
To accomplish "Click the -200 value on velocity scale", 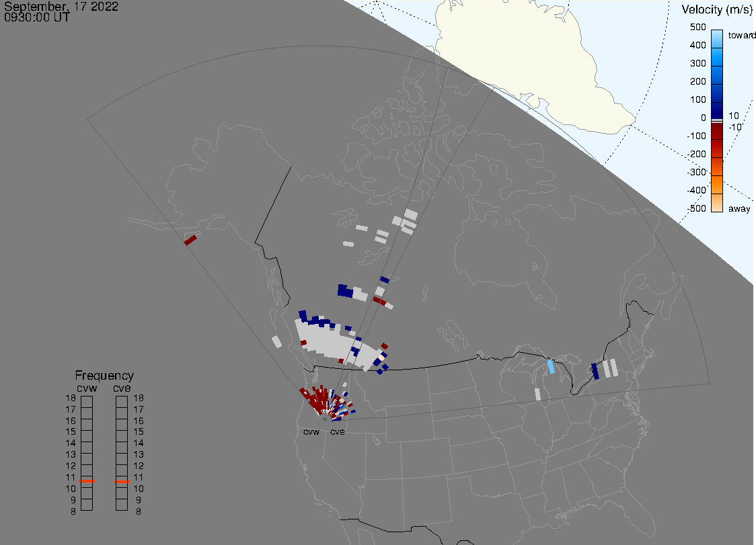I will click(x=697, y=154).
